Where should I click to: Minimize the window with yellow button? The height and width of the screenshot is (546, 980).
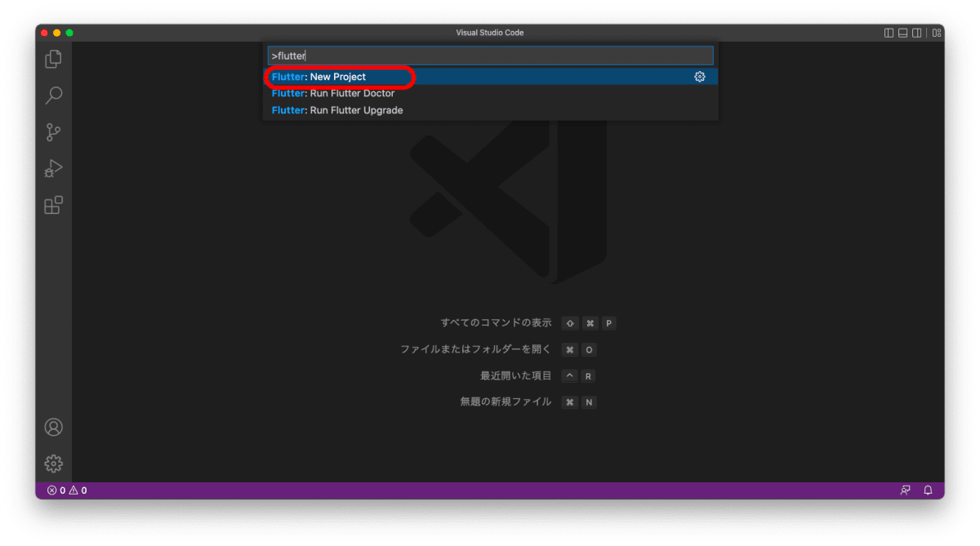click(57, 33)
